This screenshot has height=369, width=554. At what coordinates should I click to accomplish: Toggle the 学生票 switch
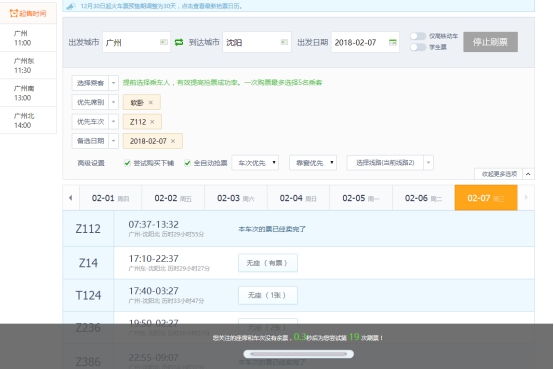(x=418, y=47)
